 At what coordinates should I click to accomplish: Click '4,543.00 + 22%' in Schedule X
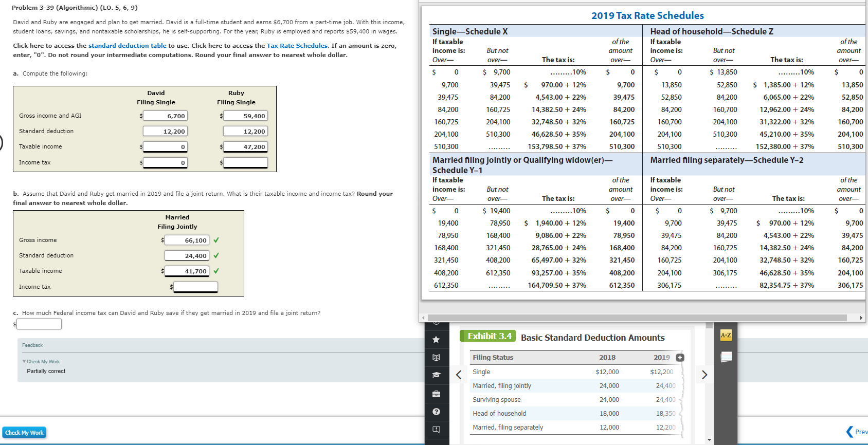pyautogui.click(x=560, y=97)
